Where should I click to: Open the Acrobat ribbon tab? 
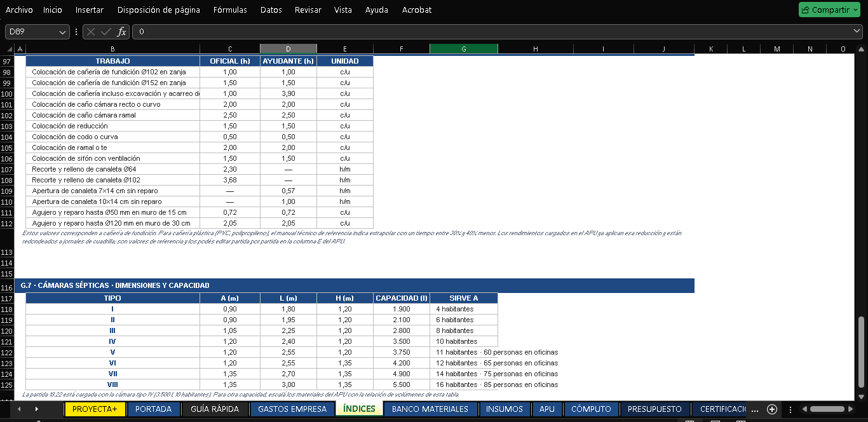(417, 10)
